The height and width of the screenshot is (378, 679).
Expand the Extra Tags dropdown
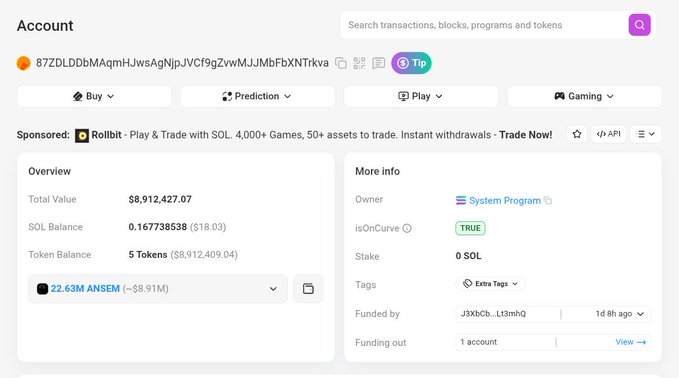pos(491,284)
